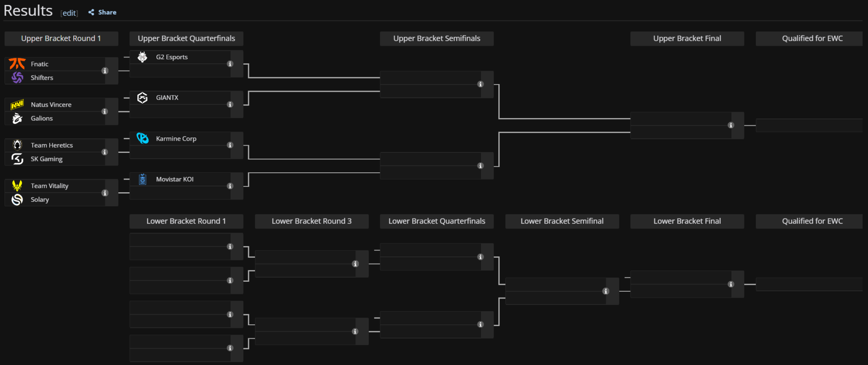Click the Team Heretics logo

[x=17, y=145]
